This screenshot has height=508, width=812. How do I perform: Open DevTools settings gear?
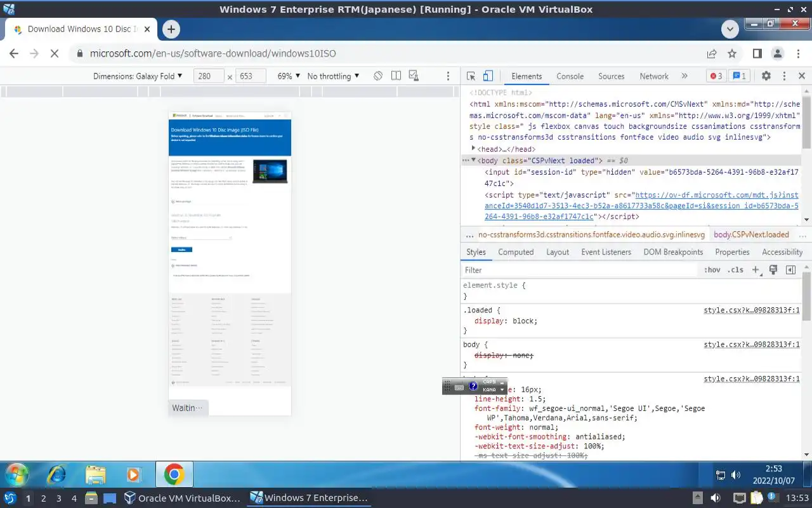point(766,76)
